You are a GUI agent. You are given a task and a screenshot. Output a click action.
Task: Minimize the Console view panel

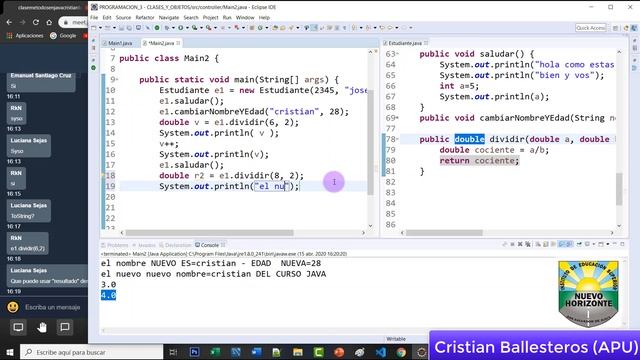coord(615,244)
